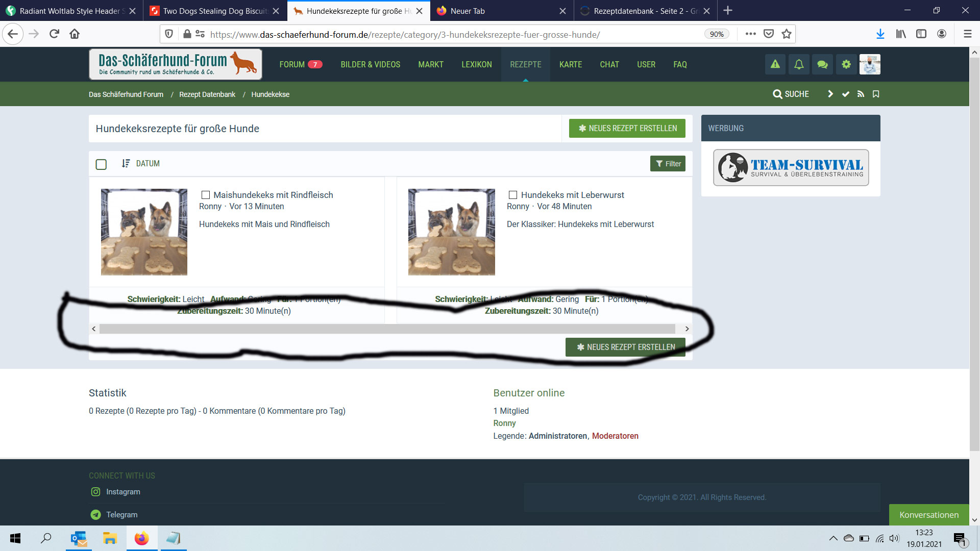
Task: Open the Lexikon menu item
Action: point(476,64)
